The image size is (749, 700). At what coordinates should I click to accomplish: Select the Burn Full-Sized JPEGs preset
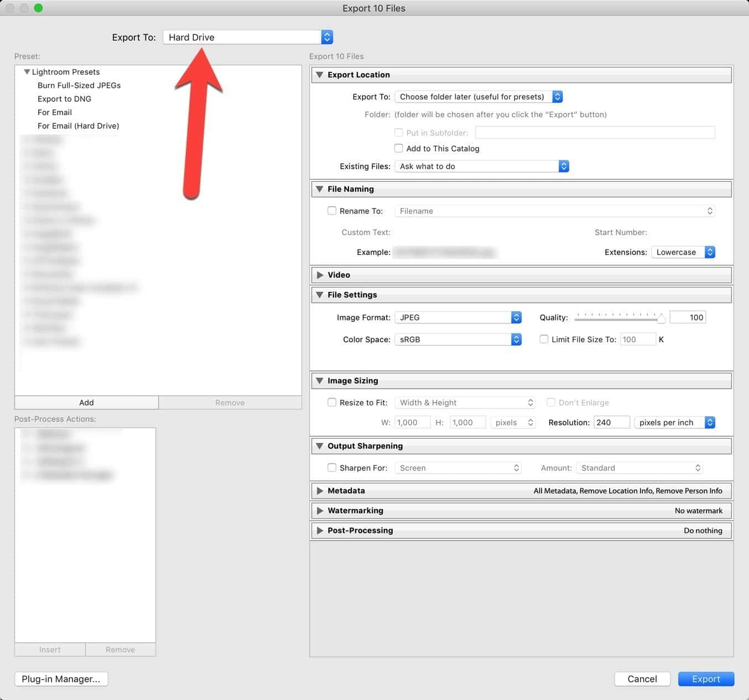[79, 85]
